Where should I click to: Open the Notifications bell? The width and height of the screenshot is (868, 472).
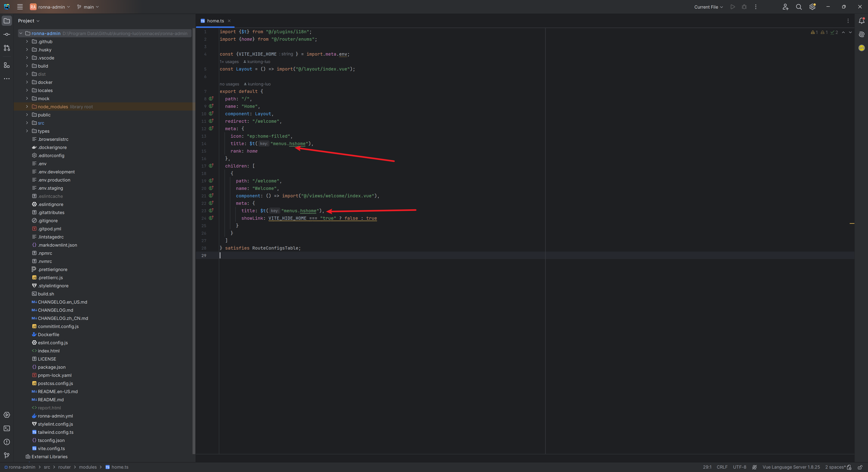[x=862, y=21]
